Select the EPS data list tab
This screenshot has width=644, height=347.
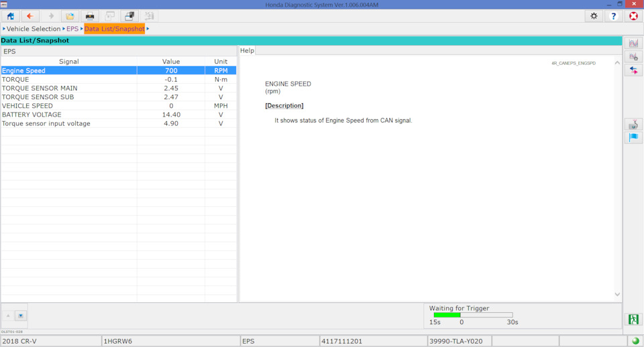(x=9, y=52)
